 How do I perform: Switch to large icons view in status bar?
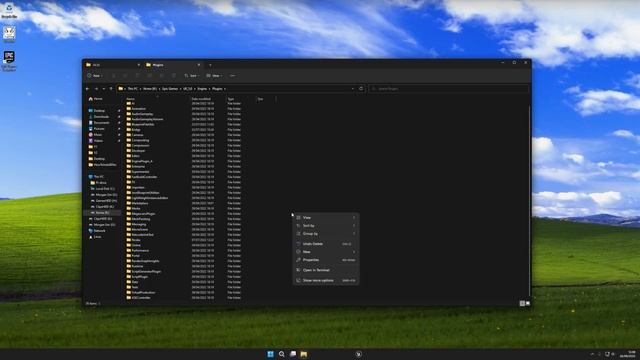coord(528,304)
